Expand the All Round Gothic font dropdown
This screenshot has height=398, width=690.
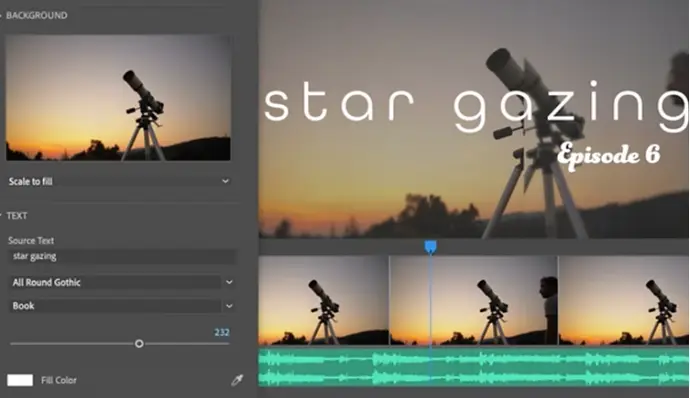click(121, 282)
